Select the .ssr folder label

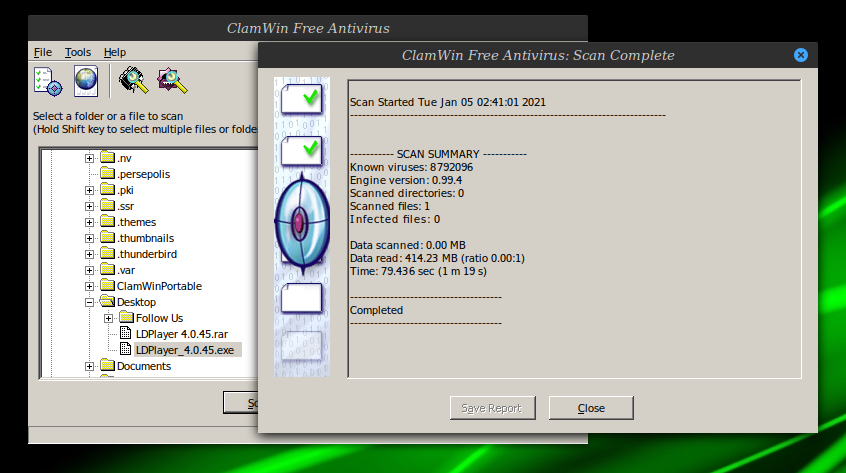[125, 206]
